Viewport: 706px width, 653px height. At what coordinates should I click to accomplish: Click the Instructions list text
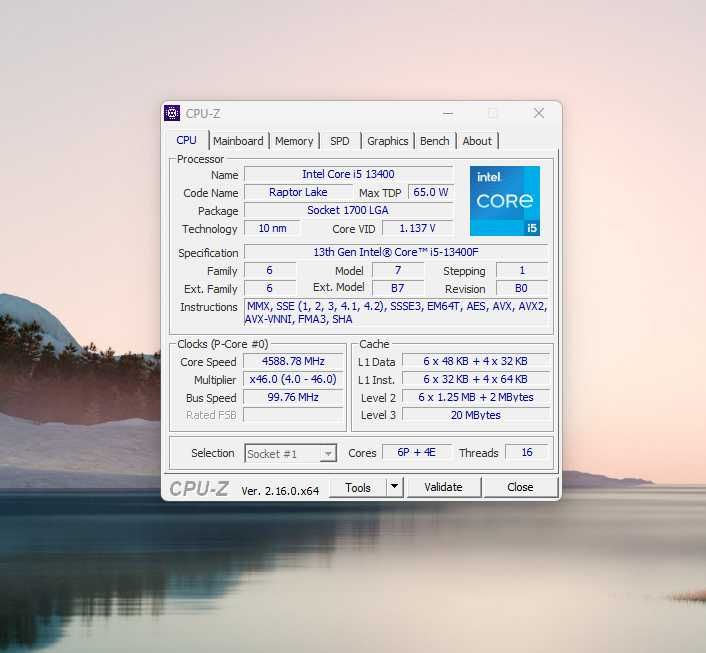[x=396, y=313]
